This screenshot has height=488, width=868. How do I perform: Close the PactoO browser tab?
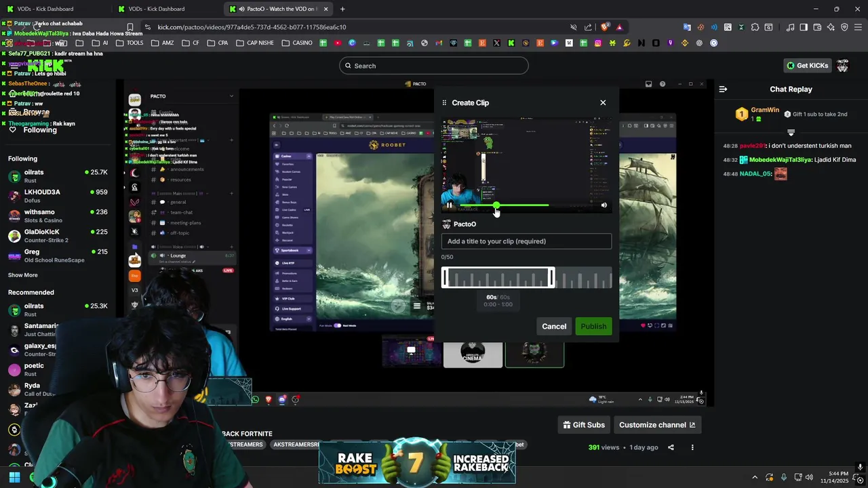[x=326, y=9]
